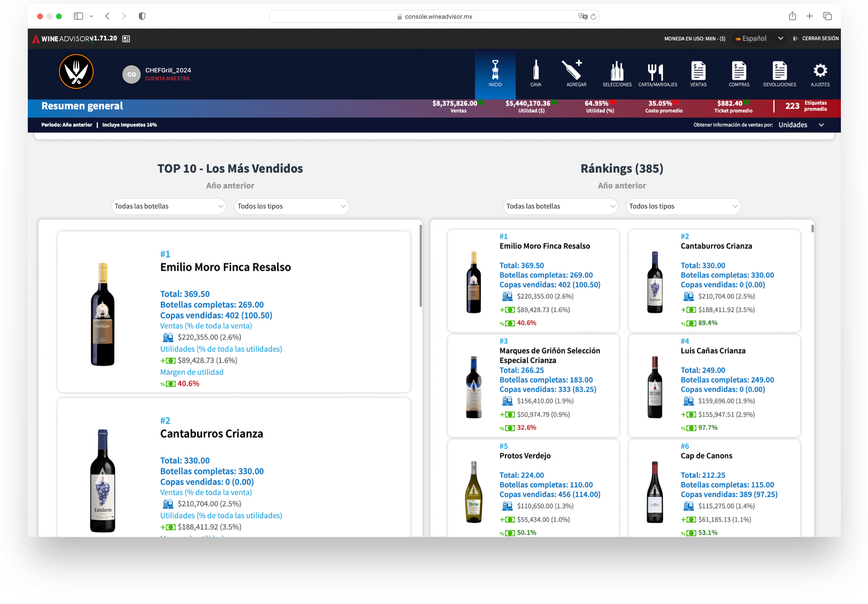
Task: Click Cap de Canons bottle thumbnail
Action: click(655, 492)
